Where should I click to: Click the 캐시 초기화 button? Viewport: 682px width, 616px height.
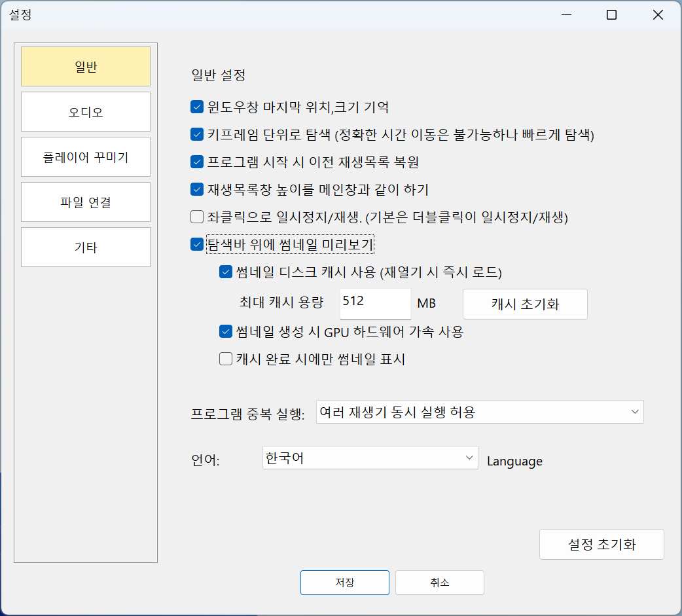[525, 304]
